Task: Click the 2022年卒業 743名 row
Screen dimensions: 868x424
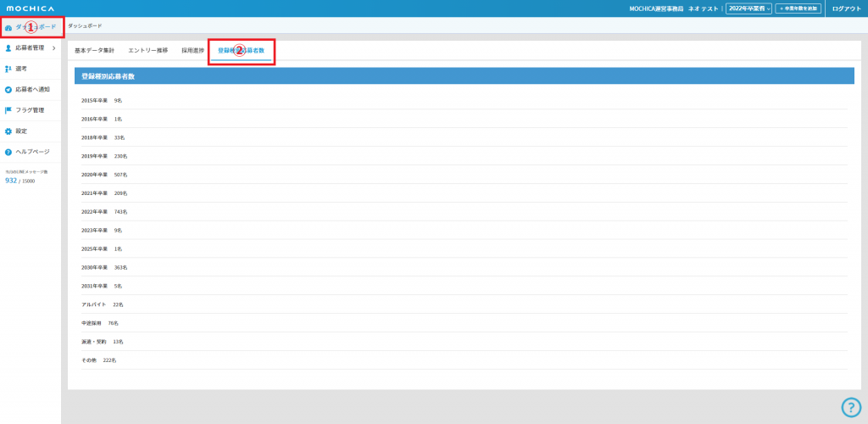Action: (x=103, y=212)
